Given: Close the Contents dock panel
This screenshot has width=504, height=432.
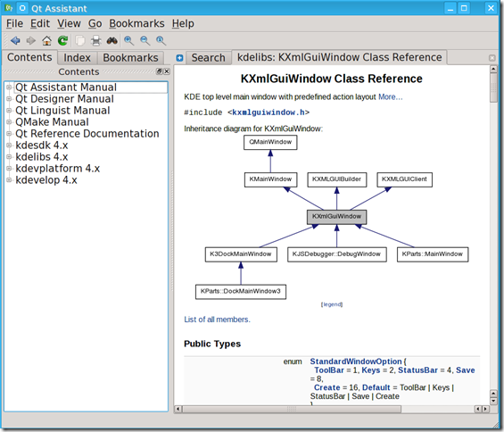Looking at the screenshot, I should (x=167, y=71).
